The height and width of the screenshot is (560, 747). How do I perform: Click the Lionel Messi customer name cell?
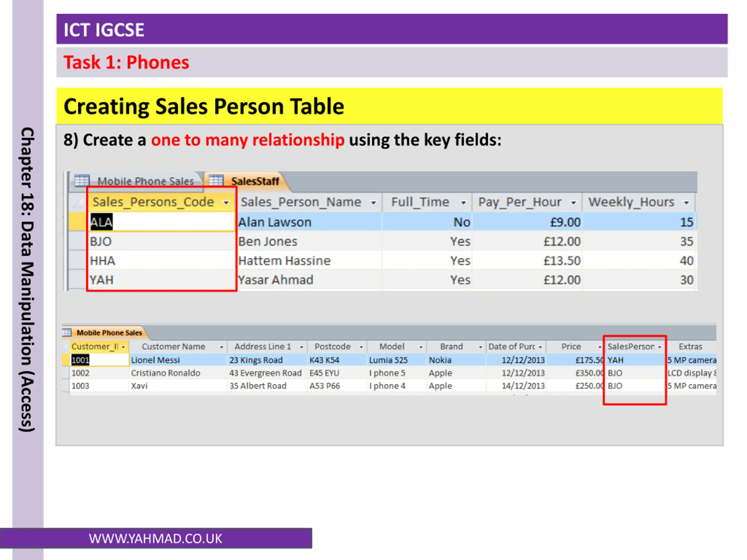coord(178,360)
